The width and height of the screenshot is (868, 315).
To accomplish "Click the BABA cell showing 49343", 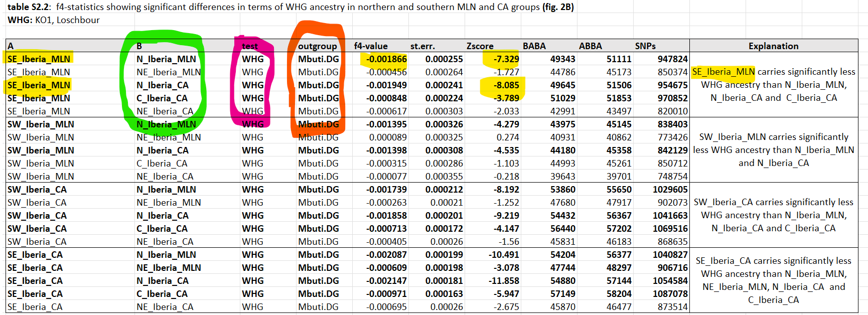I will point(562,59).
